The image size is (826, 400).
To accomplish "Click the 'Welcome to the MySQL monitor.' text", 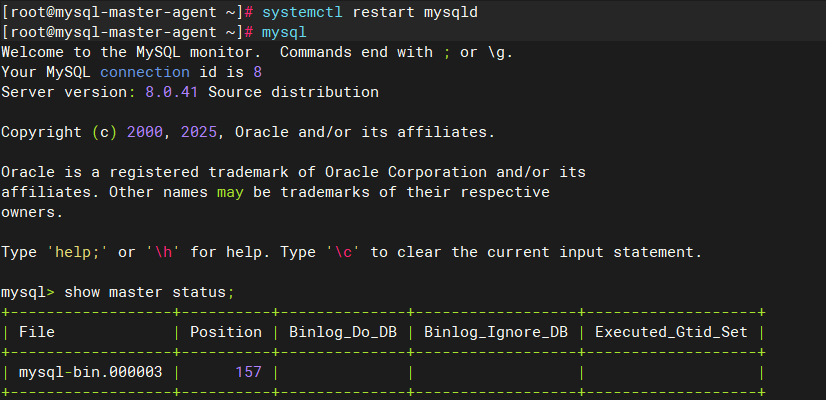I will point(131,52).
